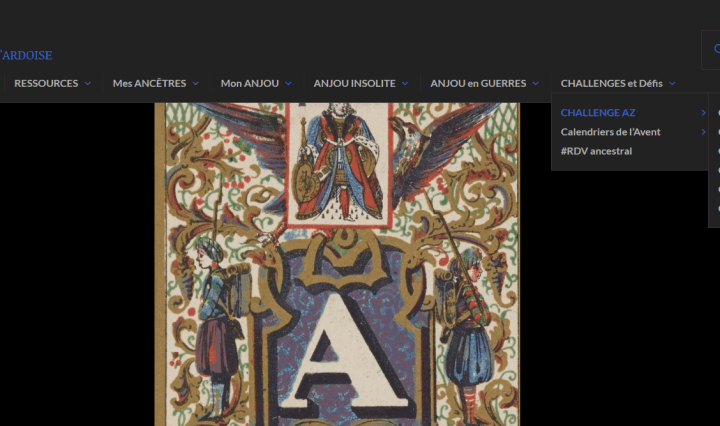Open the #RDV ancestral link
This screenshot has height=426, width=720.
click(x=596, y=151)
